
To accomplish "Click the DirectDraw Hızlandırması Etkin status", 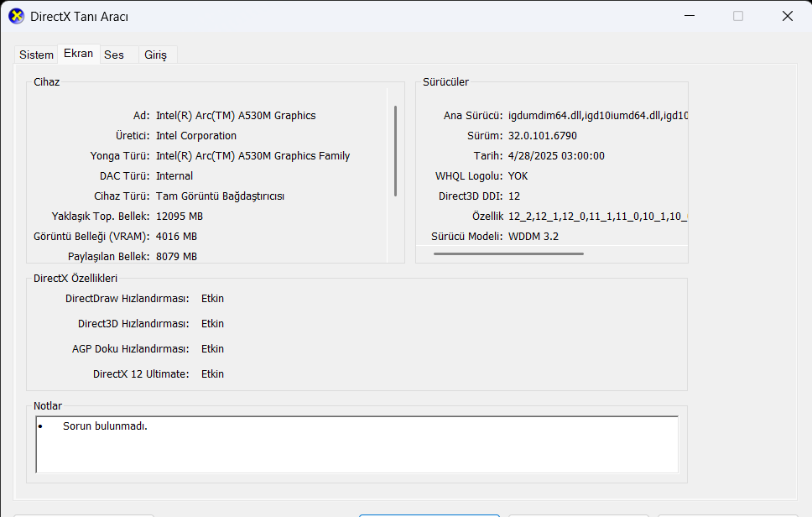I will pos(212,299).
